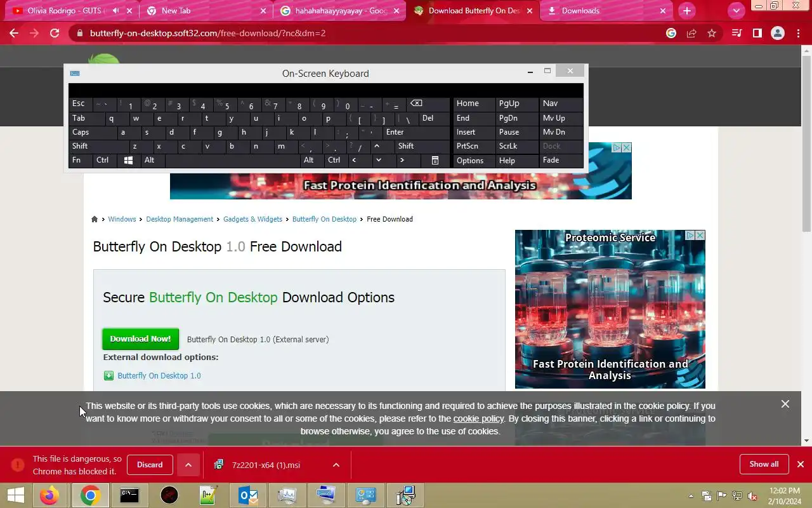This screenshot has width=812, height=508.
Task: Toggle the Chrome side panel icon
Action: [x=757, y=33]
